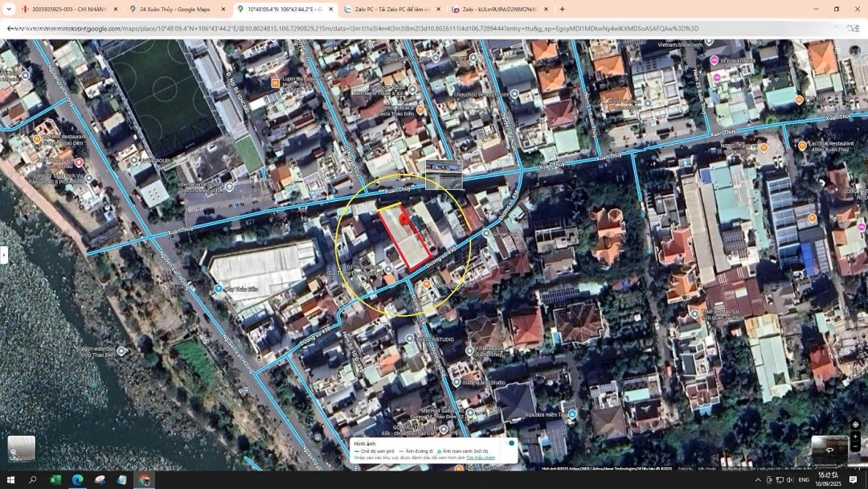Open the layers thumbnail at bottom left
The height and width of the screenshot is (489, 868).
click(22, 449)
